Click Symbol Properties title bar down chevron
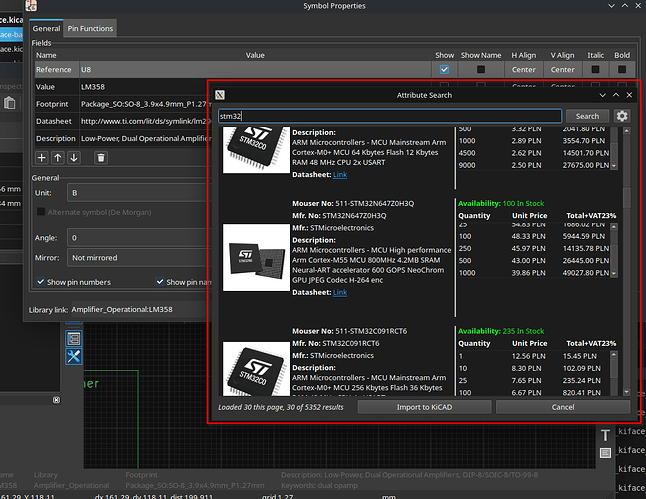 pyautogui.click(x=611, y=6)
